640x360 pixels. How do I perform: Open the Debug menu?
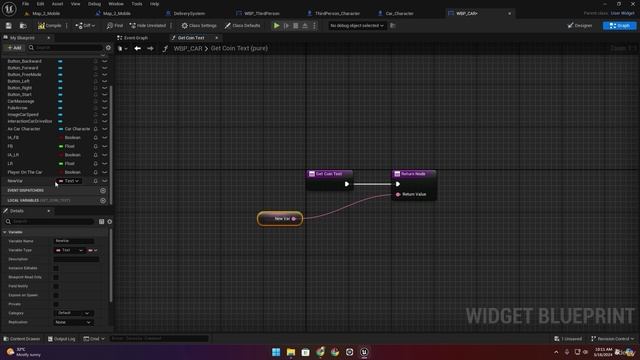click(94, 4)
